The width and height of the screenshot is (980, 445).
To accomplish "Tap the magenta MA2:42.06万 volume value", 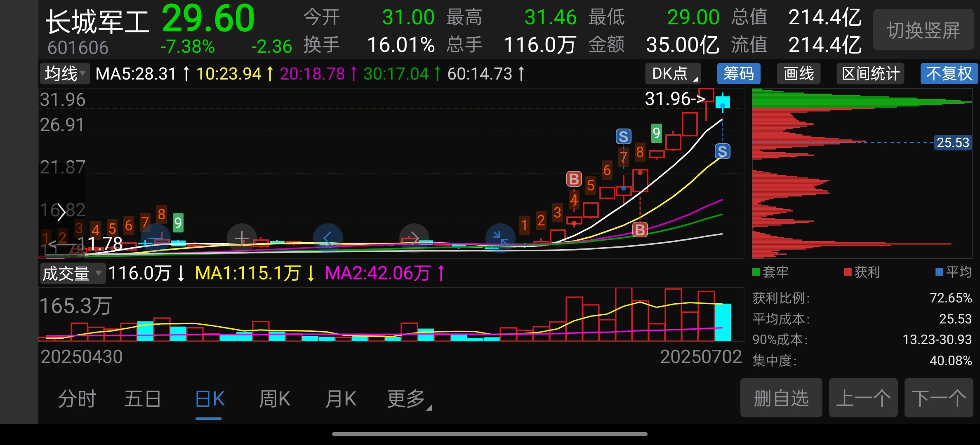I will point(378,273).
